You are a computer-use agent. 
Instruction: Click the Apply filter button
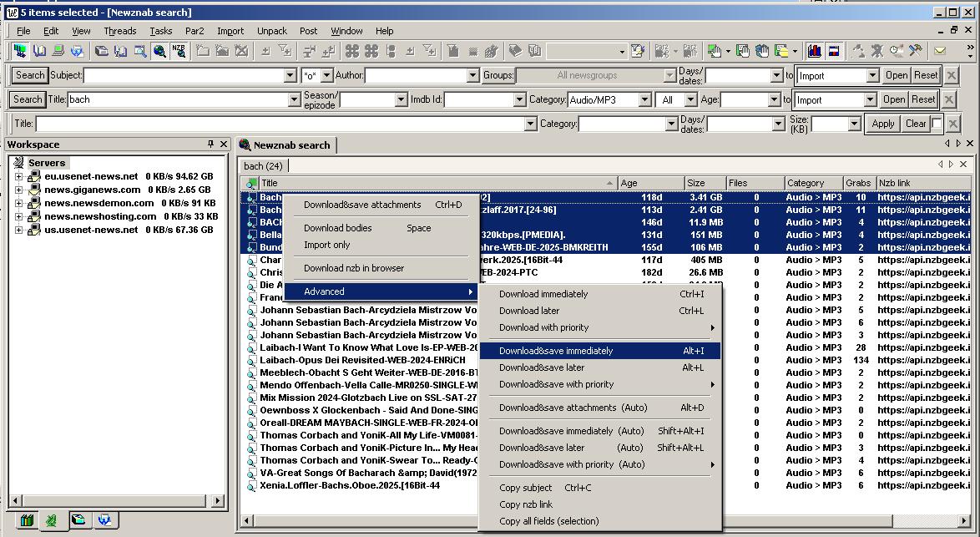[x=882, y=124]
